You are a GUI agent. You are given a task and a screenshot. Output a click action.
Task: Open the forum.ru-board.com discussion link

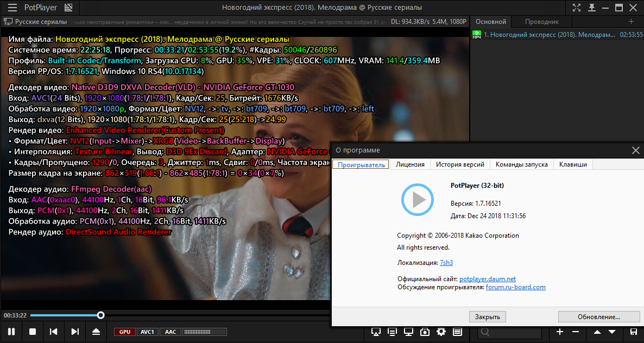tap(516, 287)
